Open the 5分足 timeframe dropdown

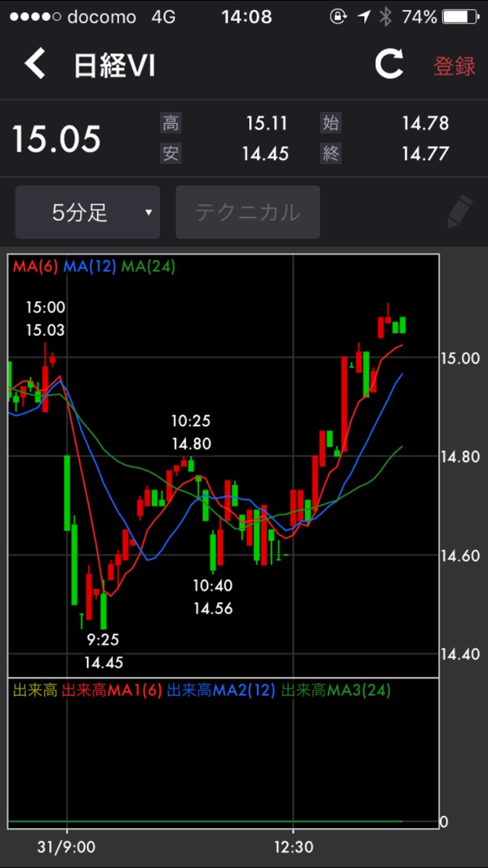88,213
